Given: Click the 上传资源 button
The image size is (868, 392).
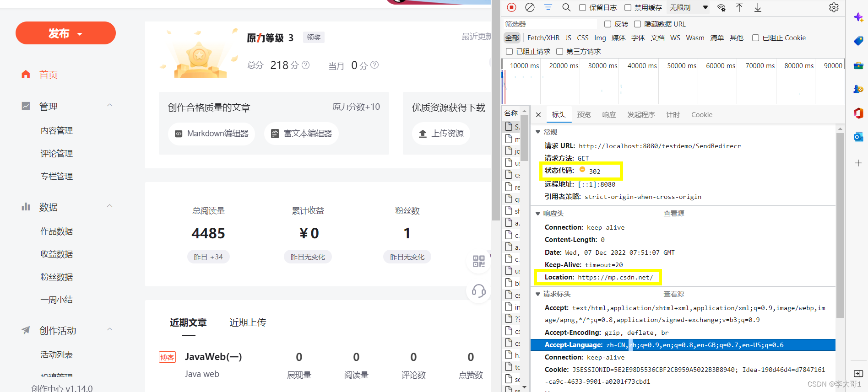Looking at the screenshot, I should pos(441,134).
